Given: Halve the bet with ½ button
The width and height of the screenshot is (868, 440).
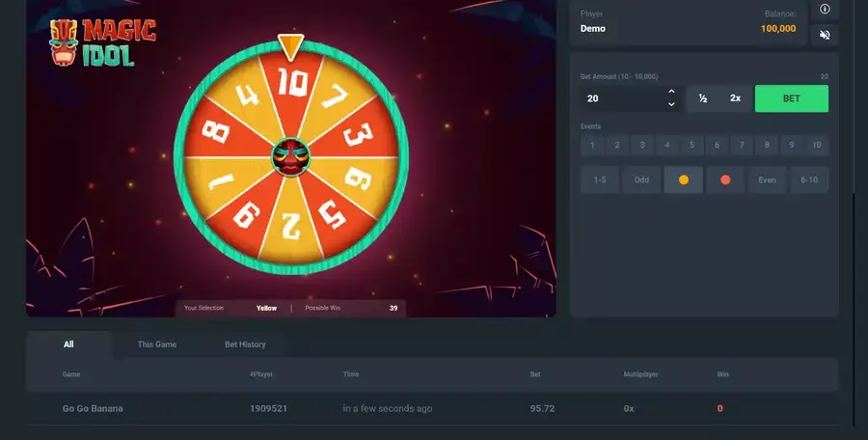Looking at the screenshot, I should 703,98.
